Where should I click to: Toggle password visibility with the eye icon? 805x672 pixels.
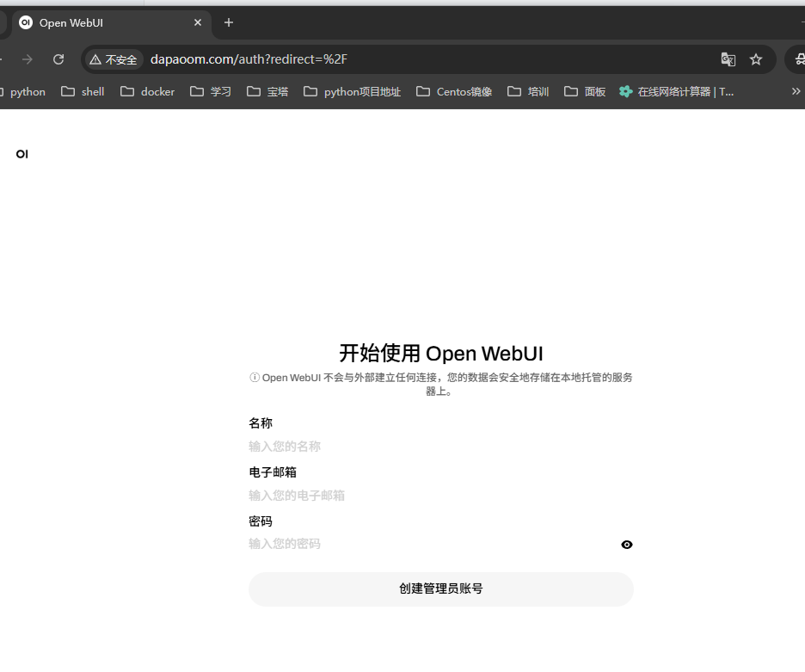[x=626, y=544]
